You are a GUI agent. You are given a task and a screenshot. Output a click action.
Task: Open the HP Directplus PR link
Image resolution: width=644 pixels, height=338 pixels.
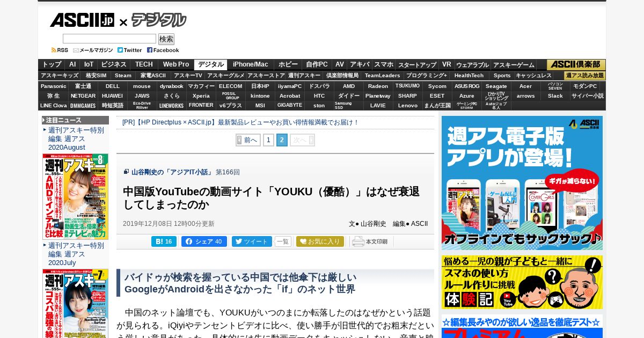click(240, 122)
